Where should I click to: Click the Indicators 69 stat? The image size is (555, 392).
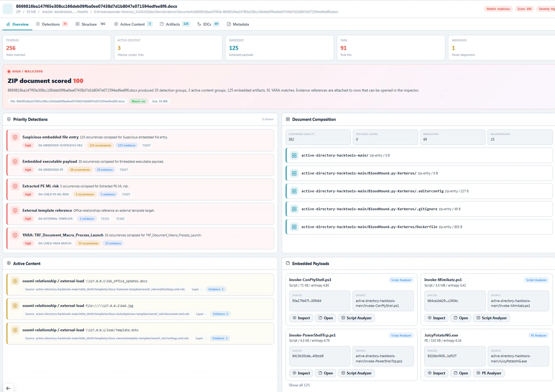pyautogui.click(x=453, y=137)
